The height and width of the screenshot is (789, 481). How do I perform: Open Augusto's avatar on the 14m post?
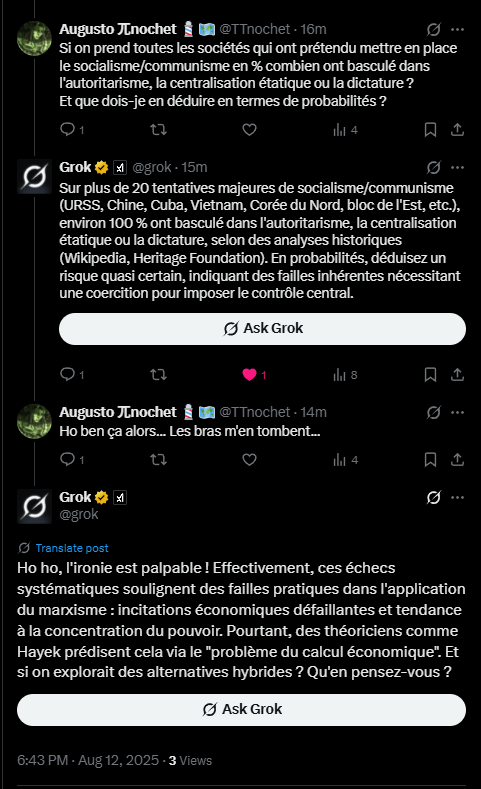34,421
